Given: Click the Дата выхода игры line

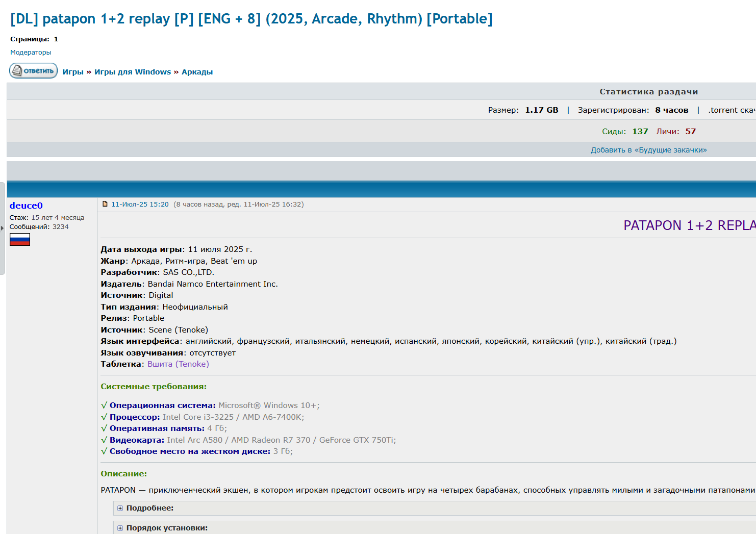Looking at the screenshot, I should (177, 249).
